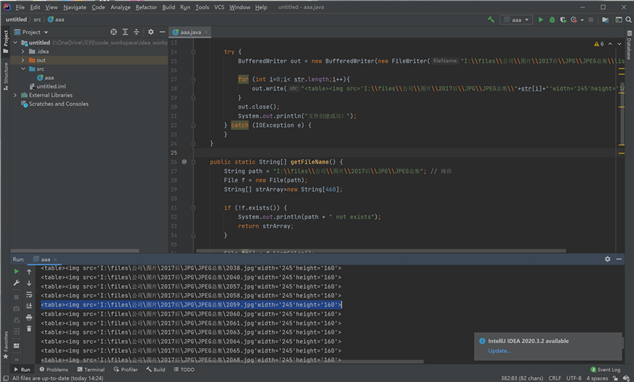Expand the out folder
This screenshot has width=634, height=382.
pos(23,60)
